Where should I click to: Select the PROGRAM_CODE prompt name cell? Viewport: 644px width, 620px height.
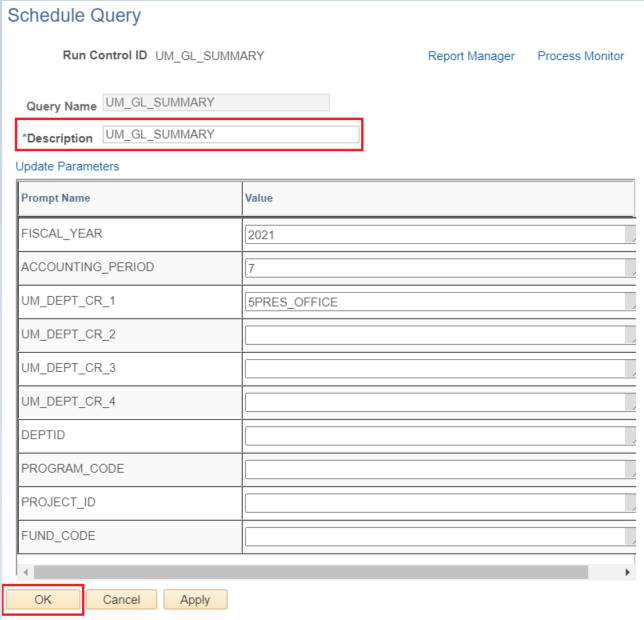tap(130, 469)
